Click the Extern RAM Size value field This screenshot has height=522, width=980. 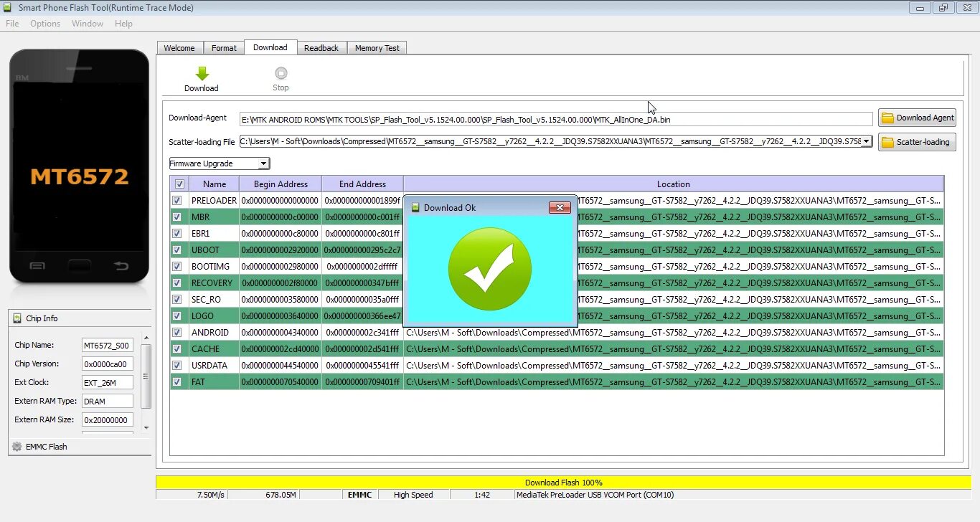(x=108, y=420)
